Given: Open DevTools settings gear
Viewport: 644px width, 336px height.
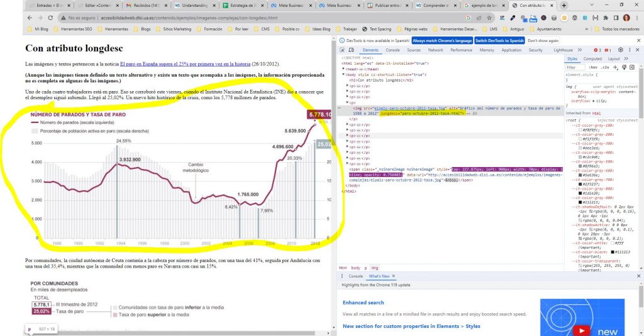Looking at the screenshot, I should pyautogui.click(x=621, y=50).
